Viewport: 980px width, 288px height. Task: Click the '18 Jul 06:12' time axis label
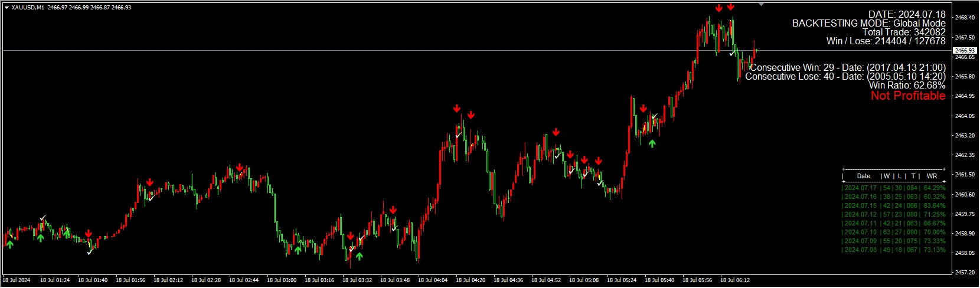[x=735, y=280]
